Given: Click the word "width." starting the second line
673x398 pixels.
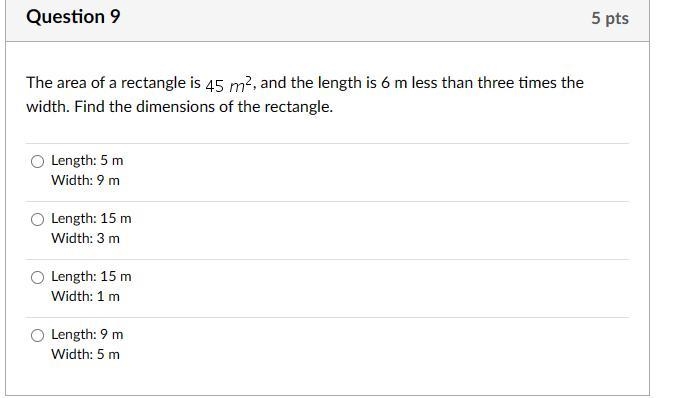Looking at the screenshot, I should [48, 107].
